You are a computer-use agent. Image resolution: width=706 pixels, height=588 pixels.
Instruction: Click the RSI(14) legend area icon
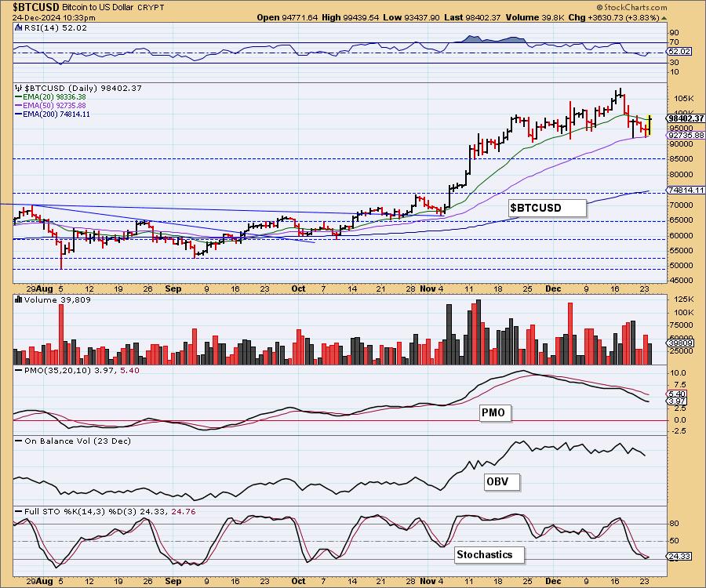(18, 27)
